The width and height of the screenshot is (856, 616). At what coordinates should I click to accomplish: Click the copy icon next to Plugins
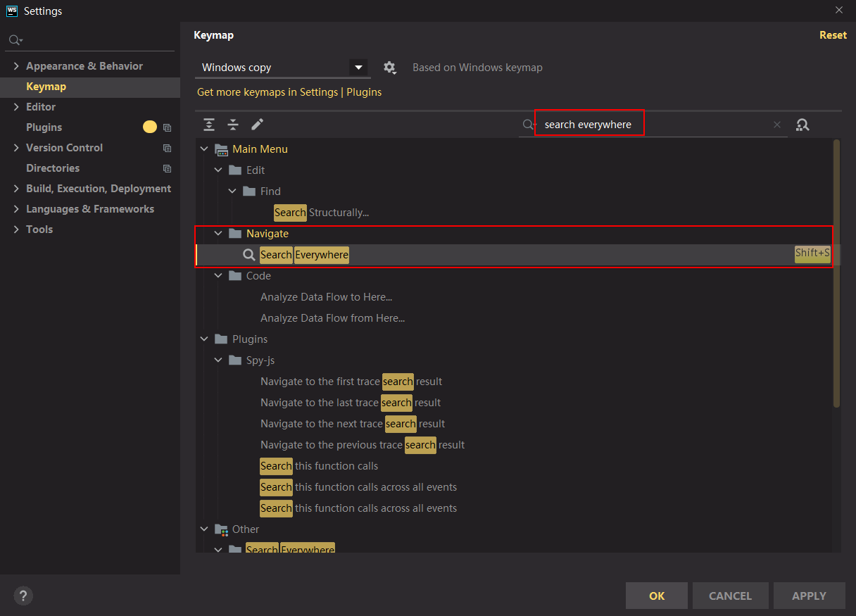point(167,128)
